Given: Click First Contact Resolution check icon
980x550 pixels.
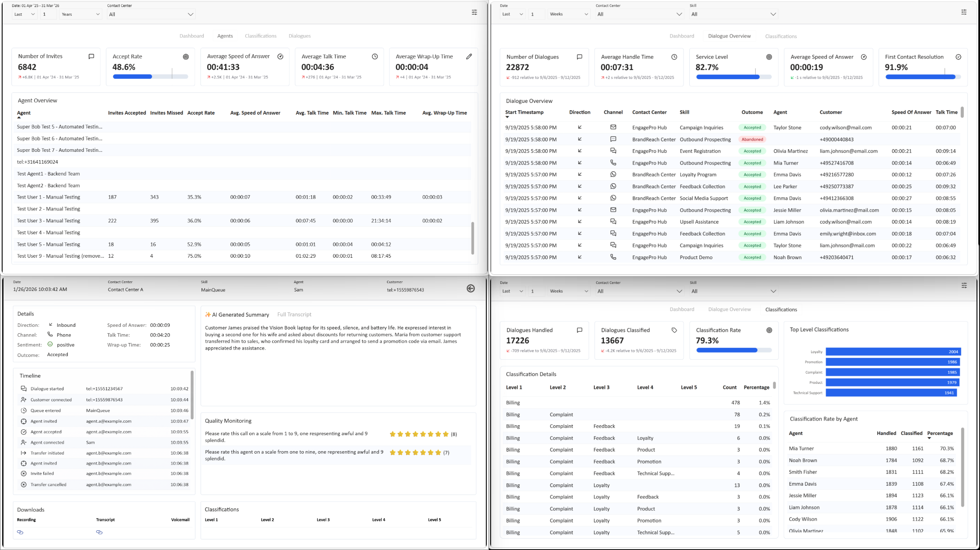Looking at the screenshot, I should point(958,57).
